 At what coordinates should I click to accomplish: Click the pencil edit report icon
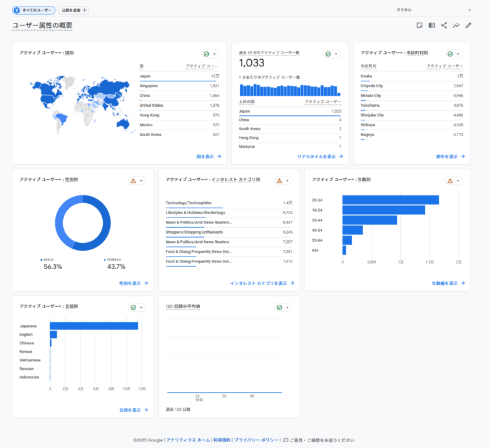click(468, 25)
